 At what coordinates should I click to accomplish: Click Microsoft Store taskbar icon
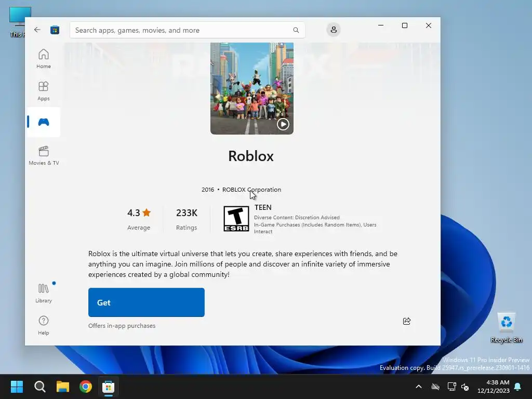[109, 387]
